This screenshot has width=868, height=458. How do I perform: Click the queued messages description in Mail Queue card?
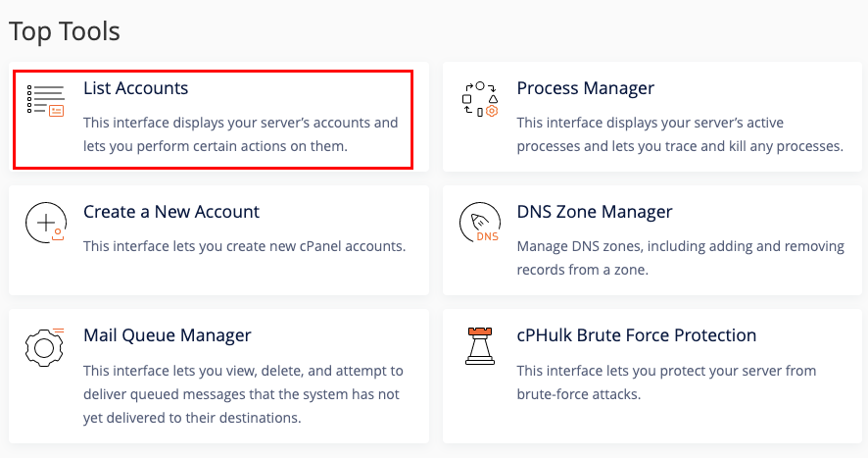243,394
